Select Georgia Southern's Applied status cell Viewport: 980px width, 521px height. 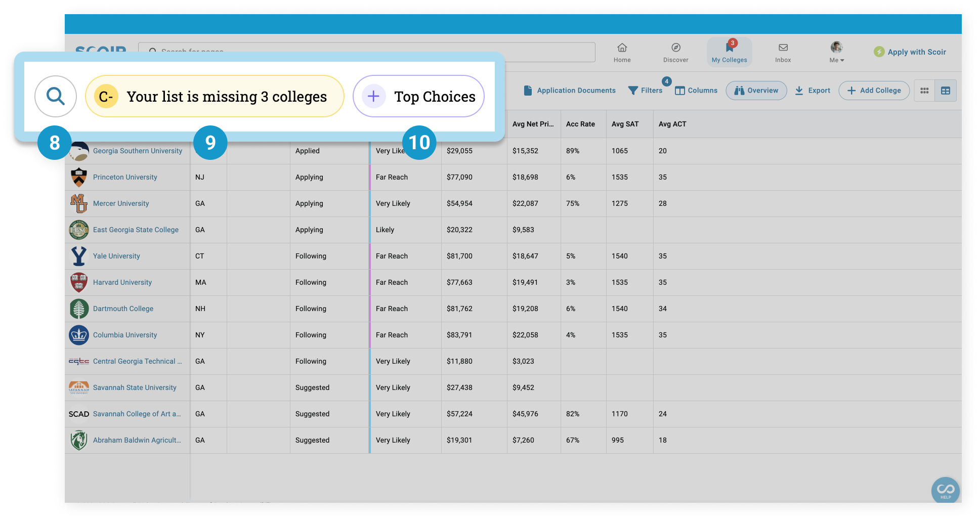(x=329, y=151)
